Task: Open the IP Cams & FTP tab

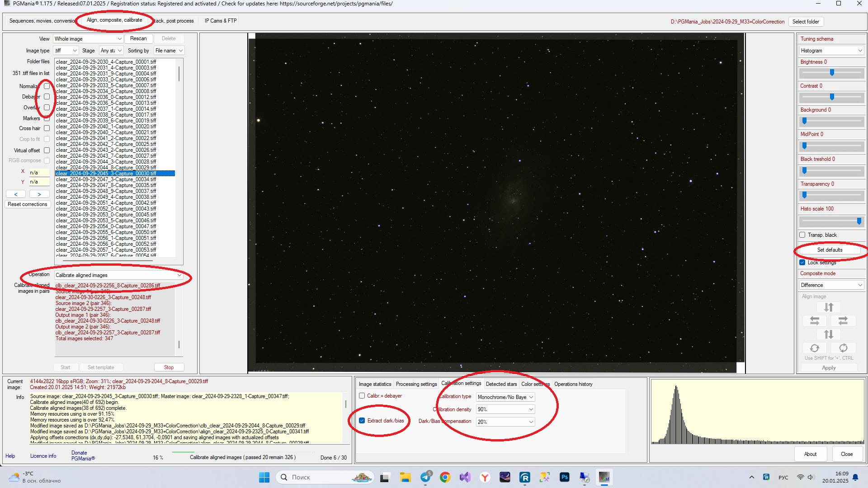Action: 220,21
